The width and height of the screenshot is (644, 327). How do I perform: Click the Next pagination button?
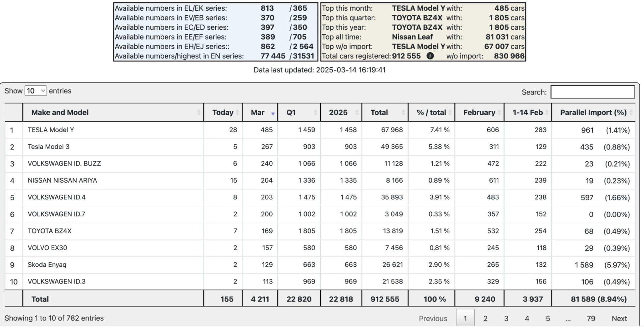tap(619, 318)
